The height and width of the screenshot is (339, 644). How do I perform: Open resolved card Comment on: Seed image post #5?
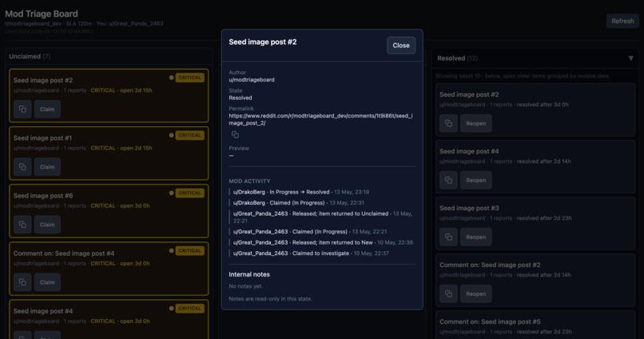pos(490,321)
